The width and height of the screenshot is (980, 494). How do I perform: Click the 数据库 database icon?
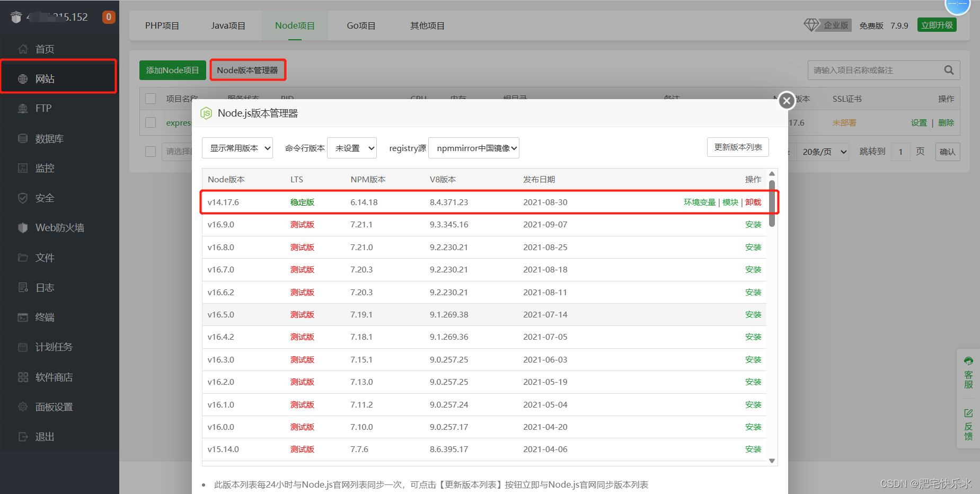[x=23, y=138]
